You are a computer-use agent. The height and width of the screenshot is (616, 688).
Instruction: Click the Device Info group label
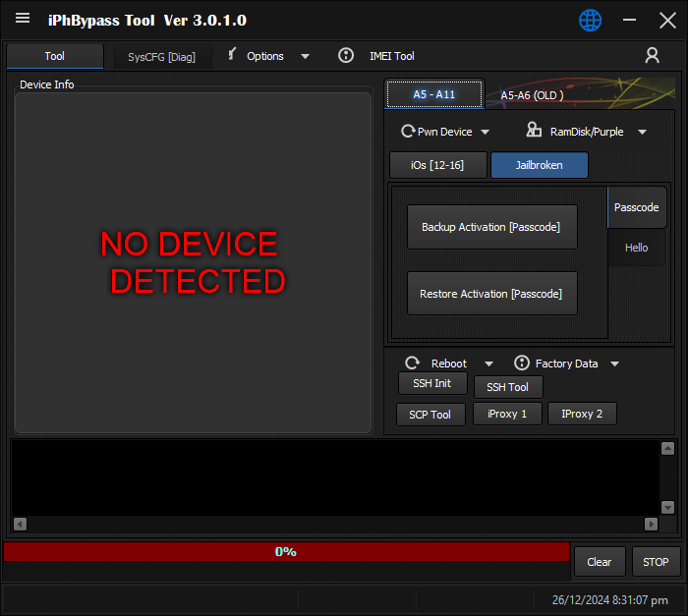tap(47, 84)
